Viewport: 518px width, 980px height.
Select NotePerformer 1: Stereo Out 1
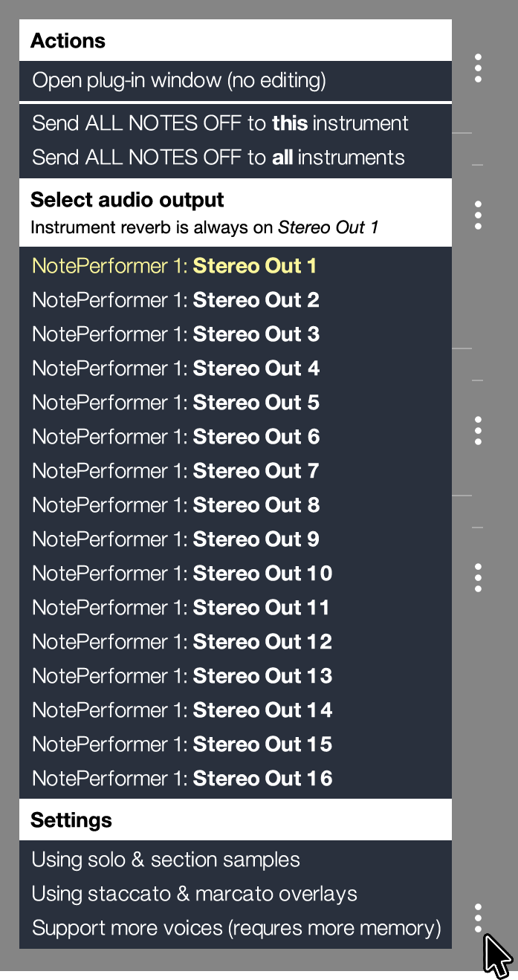tap(236, 266)
